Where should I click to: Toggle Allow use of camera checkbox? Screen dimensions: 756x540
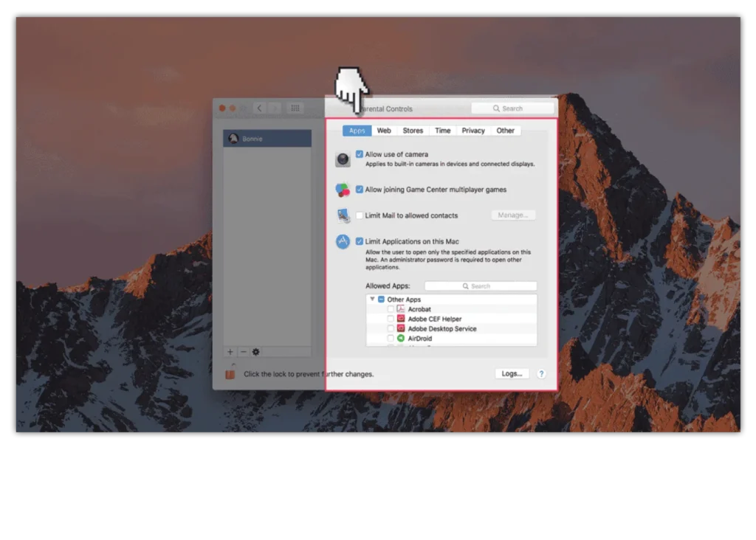360,154
